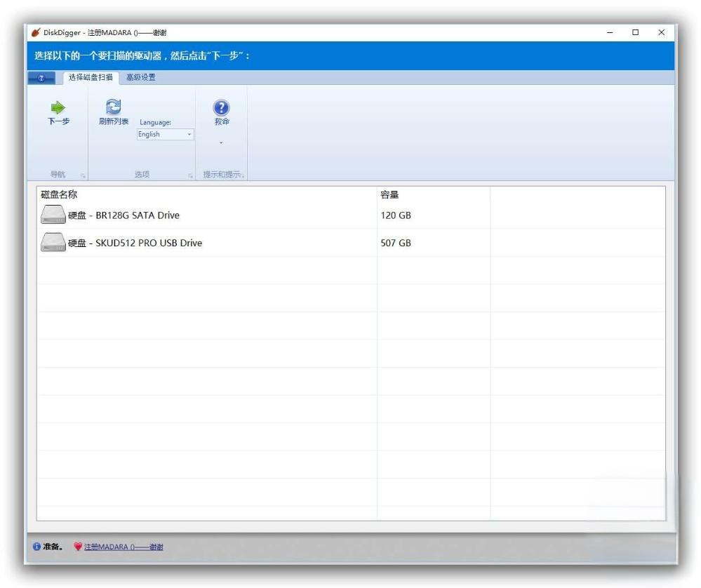Click the 120 GB capacity cell

[x=396, y=215]
